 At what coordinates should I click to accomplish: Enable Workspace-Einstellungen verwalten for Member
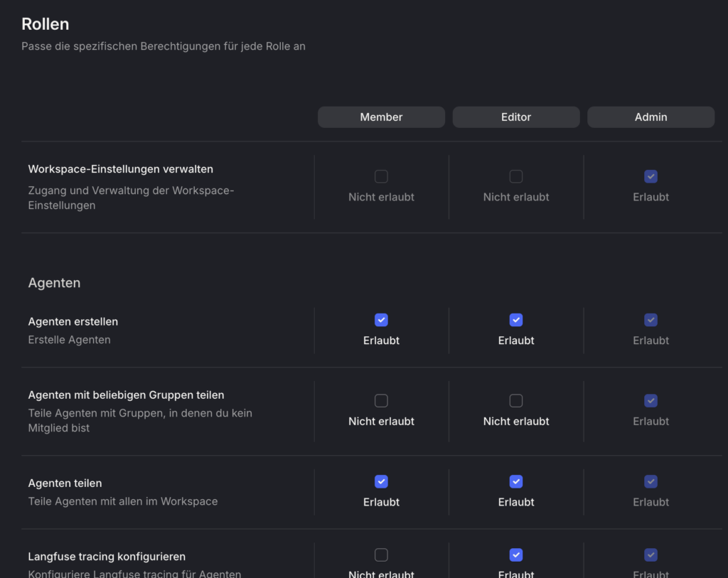pyautogui.click(x=381, y=176)
